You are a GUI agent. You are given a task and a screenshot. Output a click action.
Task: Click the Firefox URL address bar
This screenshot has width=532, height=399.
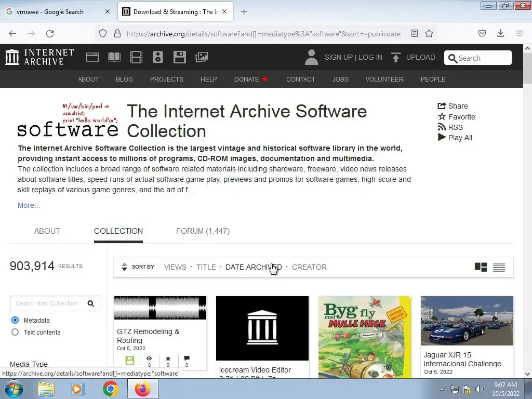pyautogui.click(x=263, y=34)
